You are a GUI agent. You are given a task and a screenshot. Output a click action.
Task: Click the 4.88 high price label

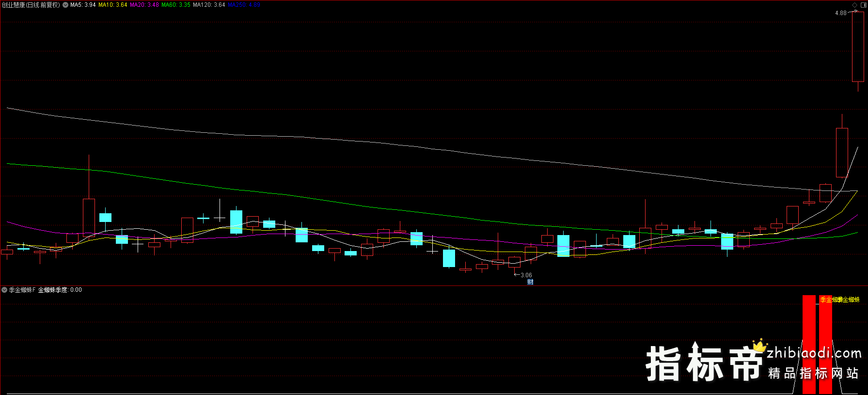tap(841, 13)
